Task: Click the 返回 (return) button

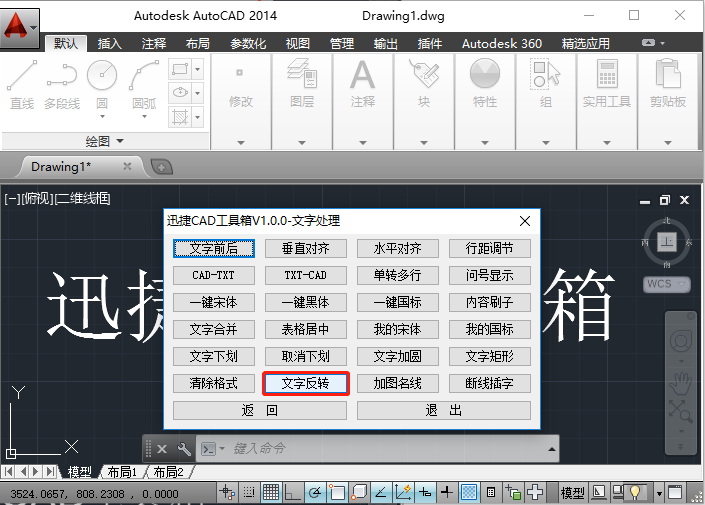Action: [x=260, y=410]
